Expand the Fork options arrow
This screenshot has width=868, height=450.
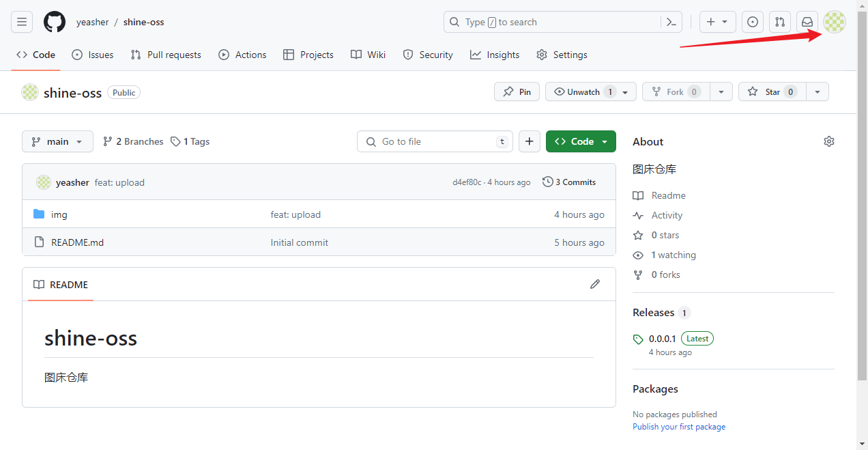click(721, 92)
